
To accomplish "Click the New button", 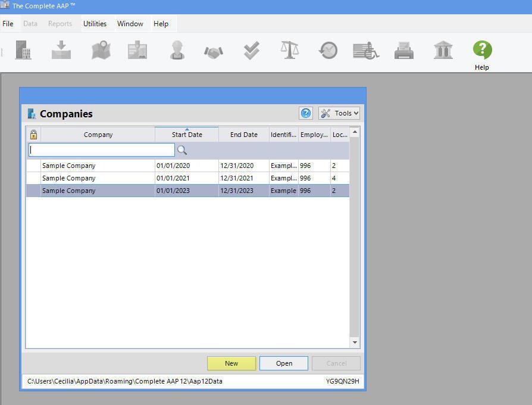I will tap(231, 363).
